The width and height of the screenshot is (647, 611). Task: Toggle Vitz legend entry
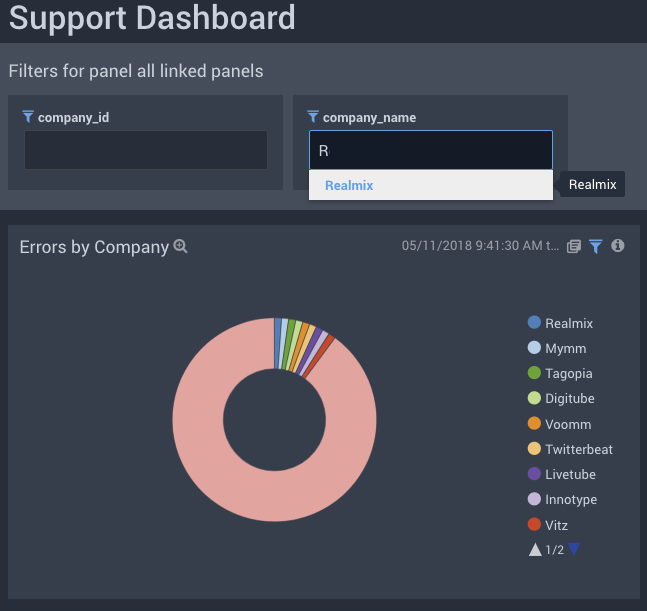[x=548, y=525]
